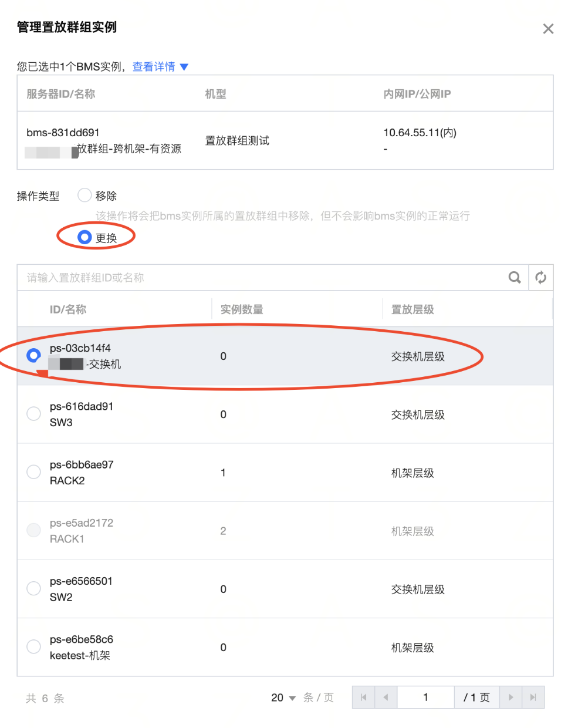Select the 移除 operation type
Viewport: 568px width, 728px height.
coord(85,195)
